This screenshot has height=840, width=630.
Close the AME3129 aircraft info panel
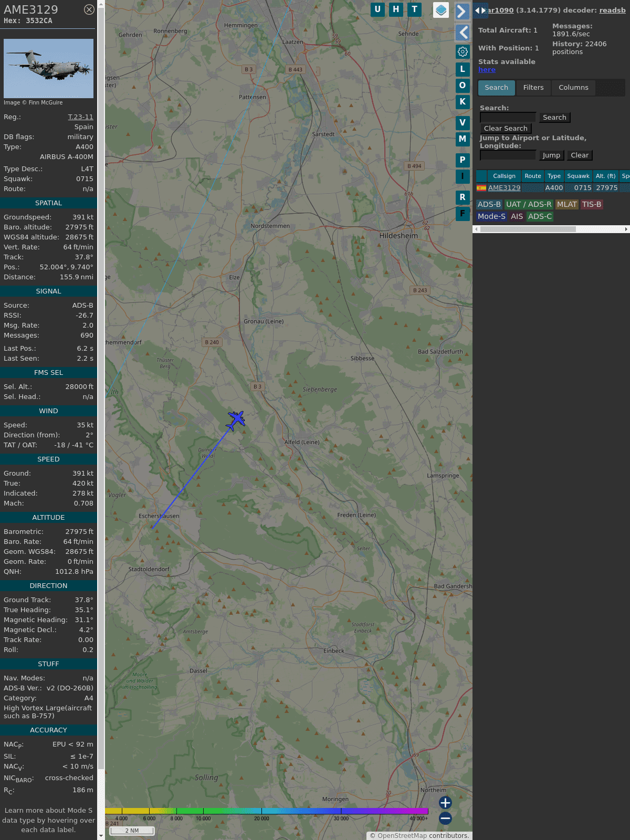[x=89, y=9]
